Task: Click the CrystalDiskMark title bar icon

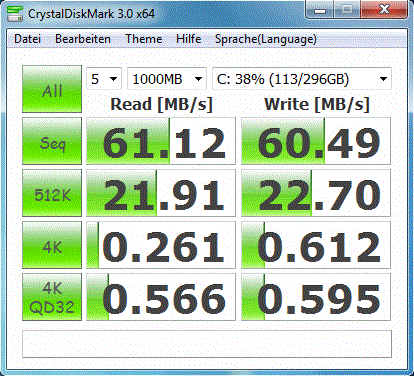Action: point(15,13)
